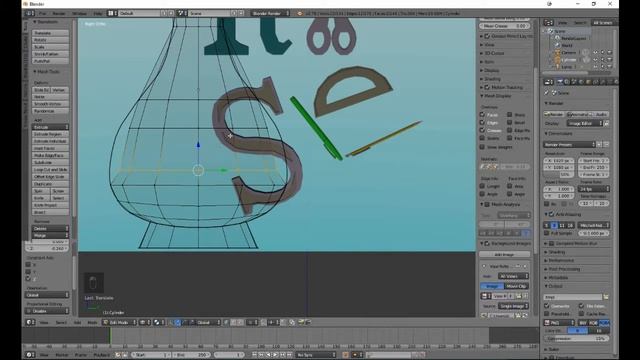The image size is (640, 360).
Task: Open the File menu in the top bar
Action: (42, 13)
